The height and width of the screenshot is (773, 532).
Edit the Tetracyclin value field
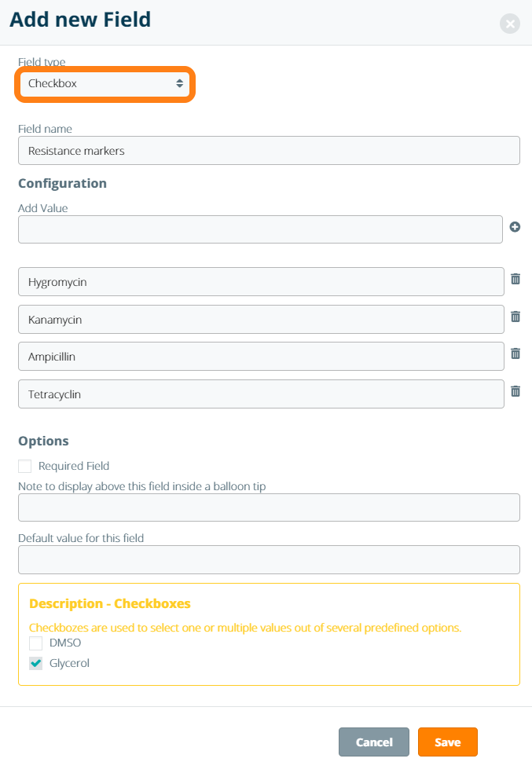tap(261, 394)
